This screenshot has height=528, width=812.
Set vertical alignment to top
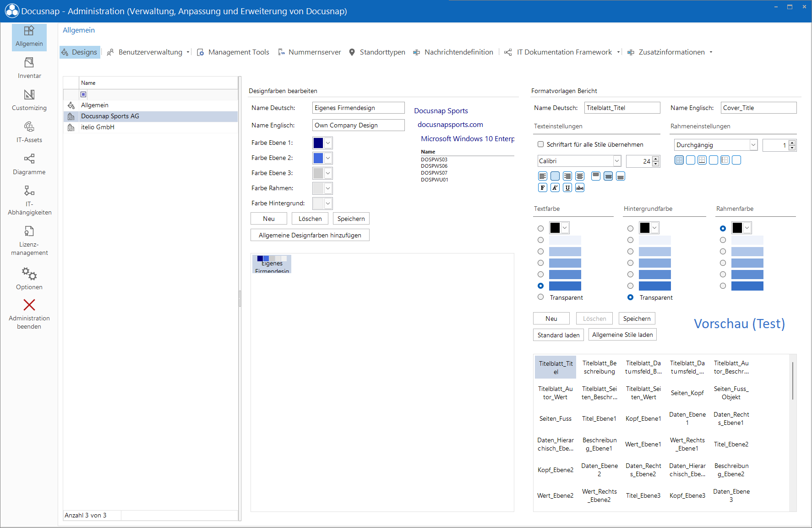pyautogui.click(x=596, y=176)
